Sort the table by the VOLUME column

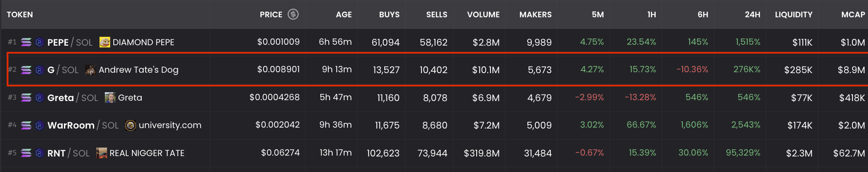483,15
